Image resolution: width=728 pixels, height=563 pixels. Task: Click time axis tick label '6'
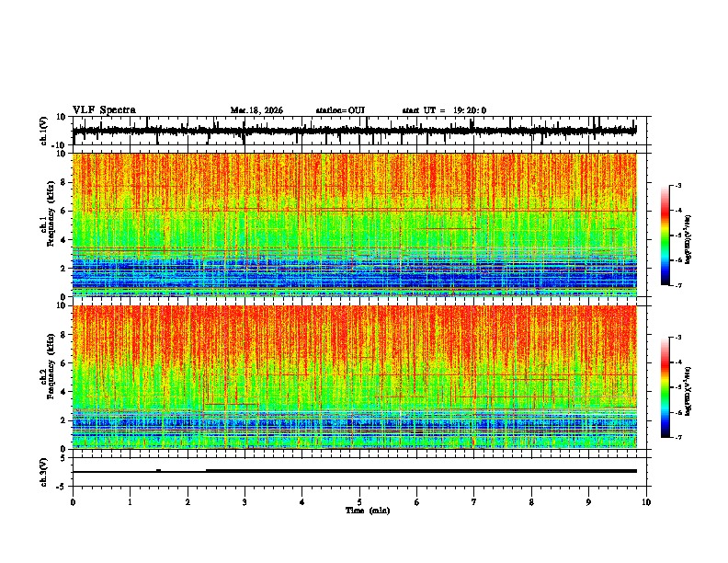pyautogui.click(x=417, y=502)
